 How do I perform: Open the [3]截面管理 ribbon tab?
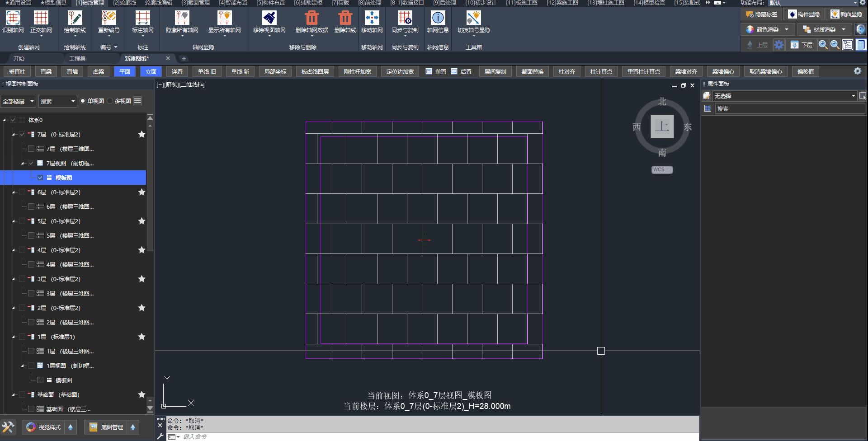[195, 3]
